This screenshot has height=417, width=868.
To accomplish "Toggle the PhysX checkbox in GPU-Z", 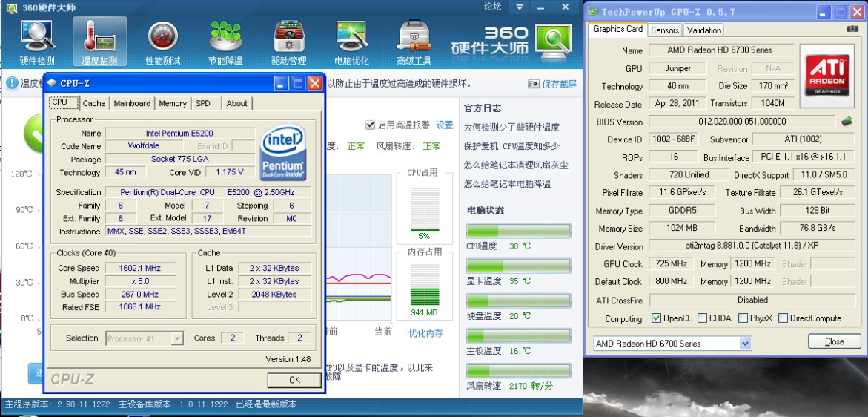I will point(742,318).
